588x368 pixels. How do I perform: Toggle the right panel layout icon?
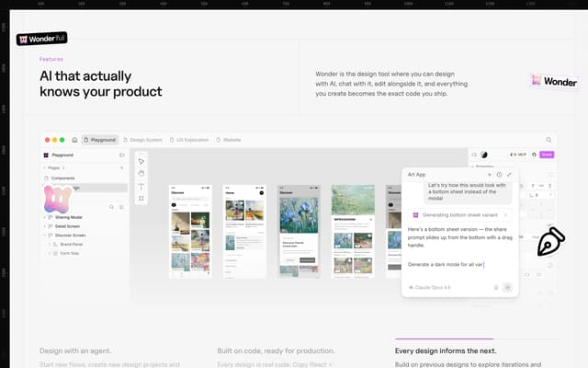(x=474, y=155)
